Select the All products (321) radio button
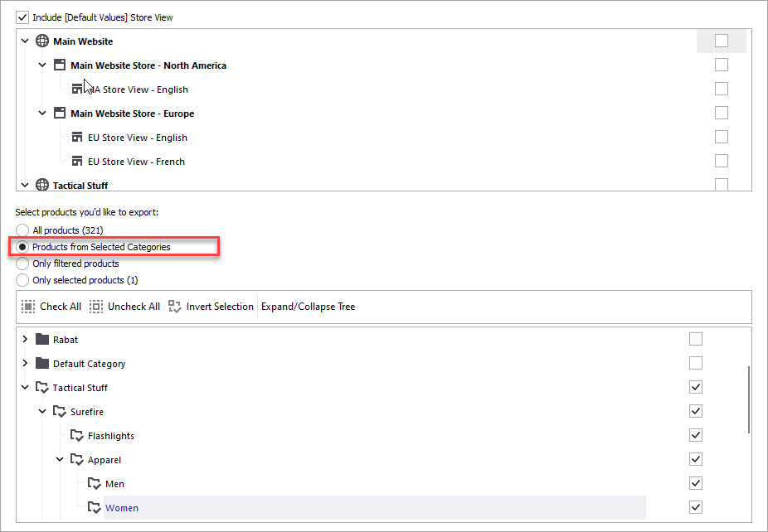Screen dimensions: 768x532 (x=22, y=230)
